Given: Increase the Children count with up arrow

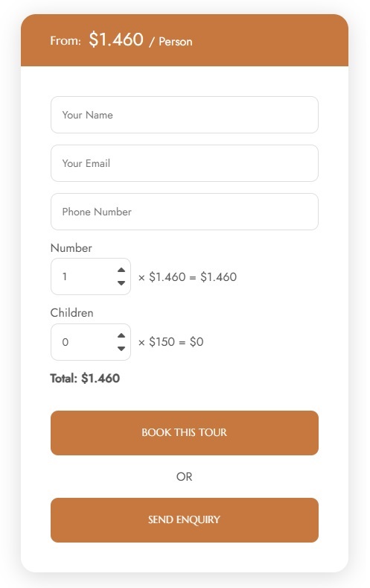Looking at the screenshot, I should click(x=121, y=335).
